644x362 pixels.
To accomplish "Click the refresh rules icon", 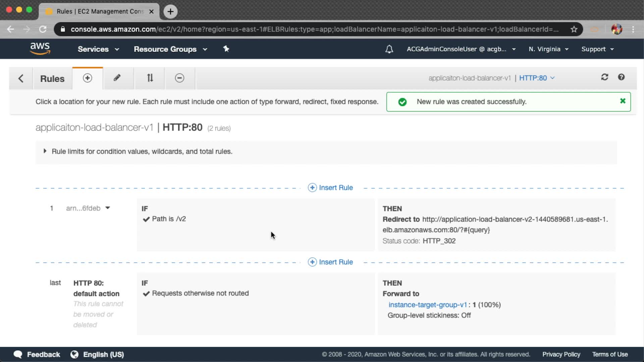I will [x=604, y=77].
